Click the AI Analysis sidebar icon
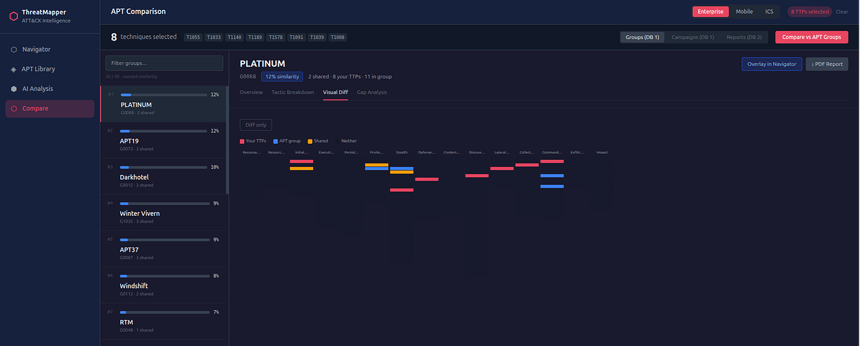Viewport: 868px width, 346px height. [14, 89]
